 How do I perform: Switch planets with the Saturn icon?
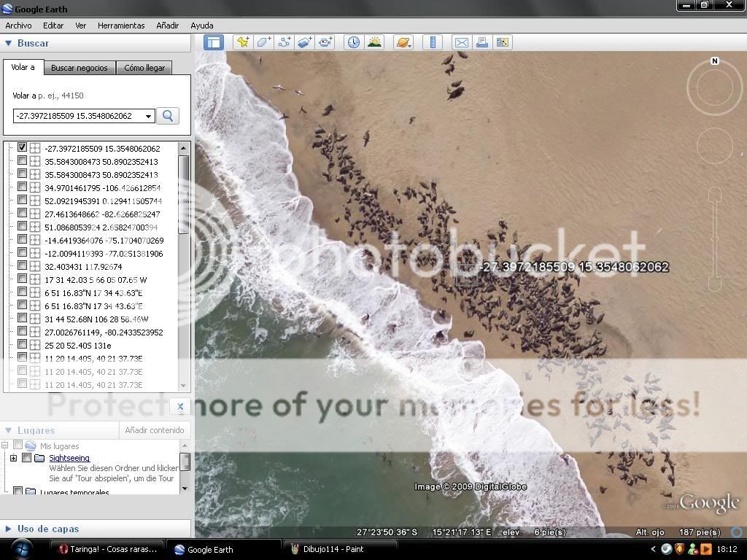(403, 42)
